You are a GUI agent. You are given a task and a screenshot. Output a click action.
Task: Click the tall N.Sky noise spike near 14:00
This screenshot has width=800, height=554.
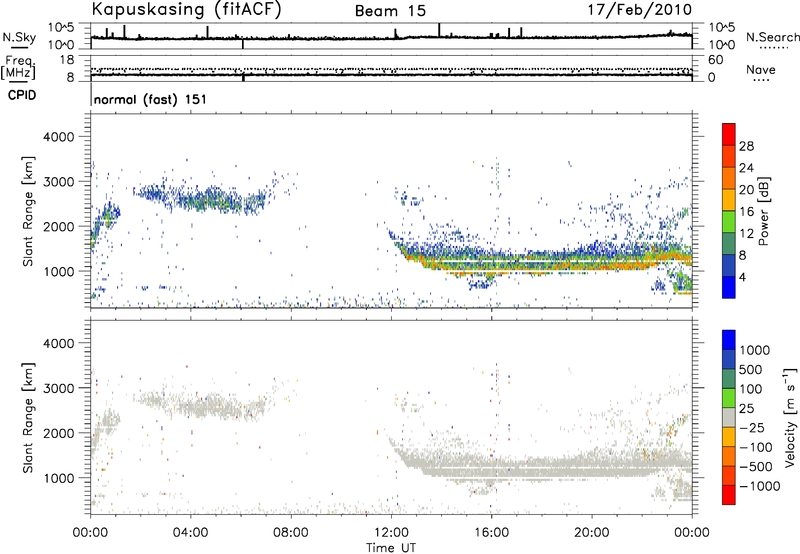click(x=439, y=30)
